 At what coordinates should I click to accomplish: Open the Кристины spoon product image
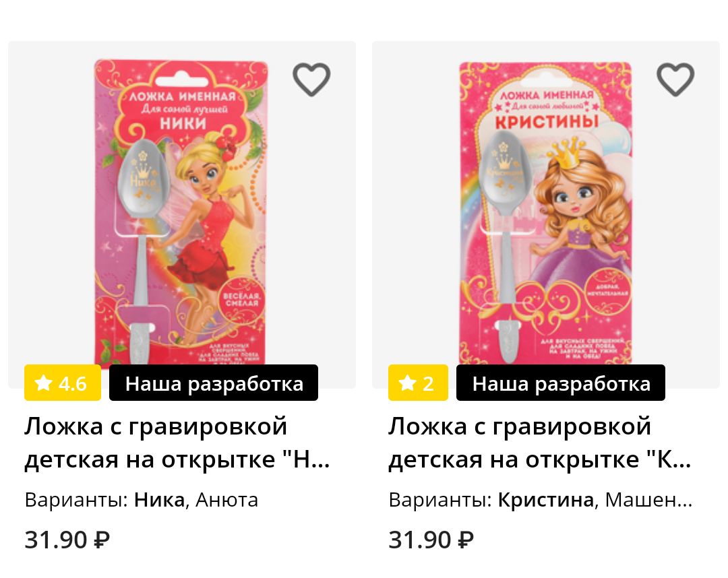(545, 214)
